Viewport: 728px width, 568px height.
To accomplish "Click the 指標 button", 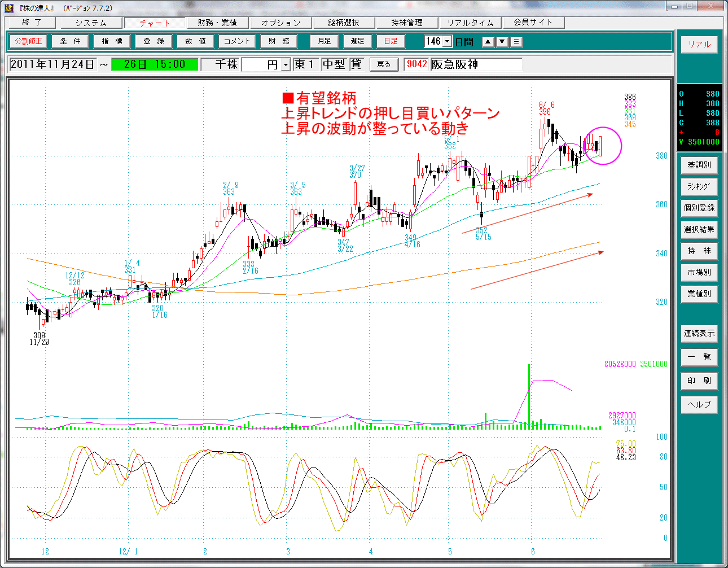I will [112, 41].
